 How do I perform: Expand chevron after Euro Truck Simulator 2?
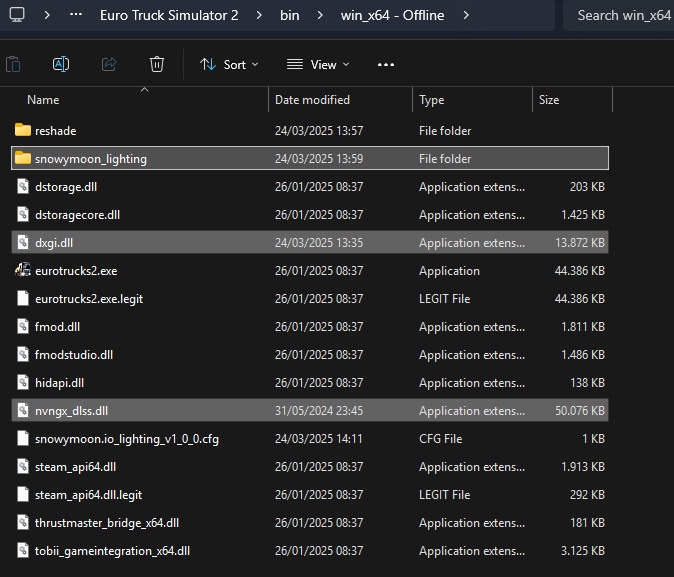[x=259, y=15]
